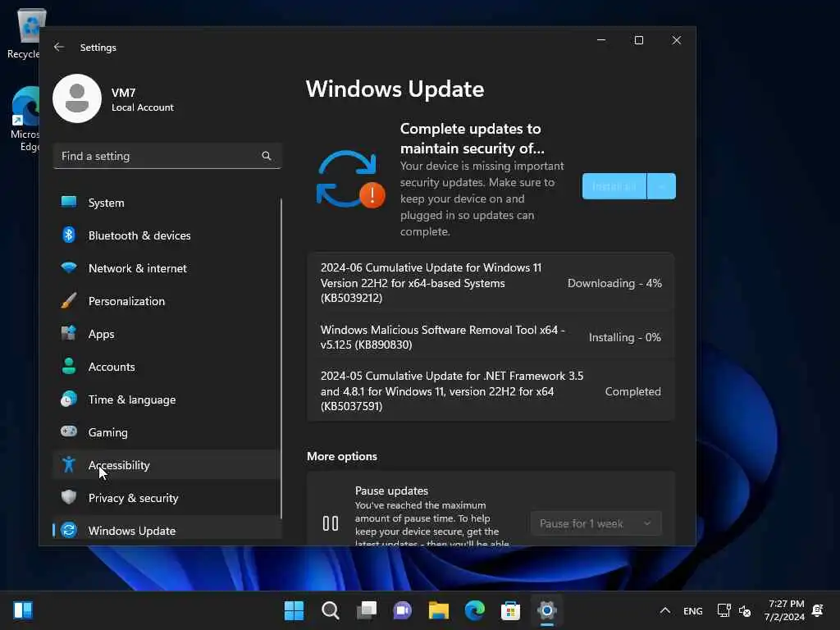Open taskbar Search
The width and height of the screenshot is (840, 630).
click(330, 610)
